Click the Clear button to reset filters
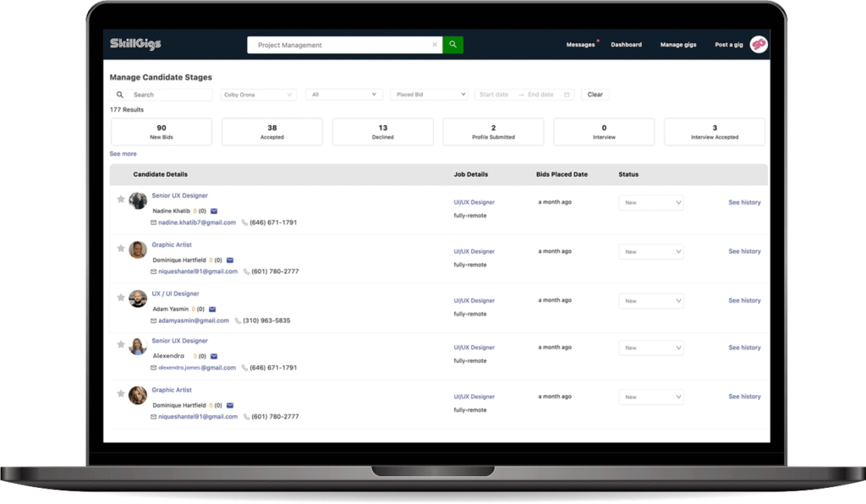 pos(595,94)
